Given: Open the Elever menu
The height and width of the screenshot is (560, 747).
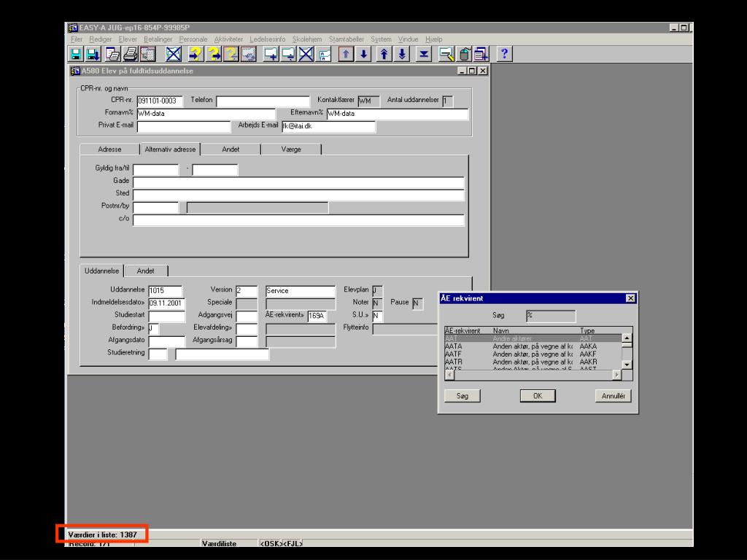Looking at the screenshot, I should point(128,39).
